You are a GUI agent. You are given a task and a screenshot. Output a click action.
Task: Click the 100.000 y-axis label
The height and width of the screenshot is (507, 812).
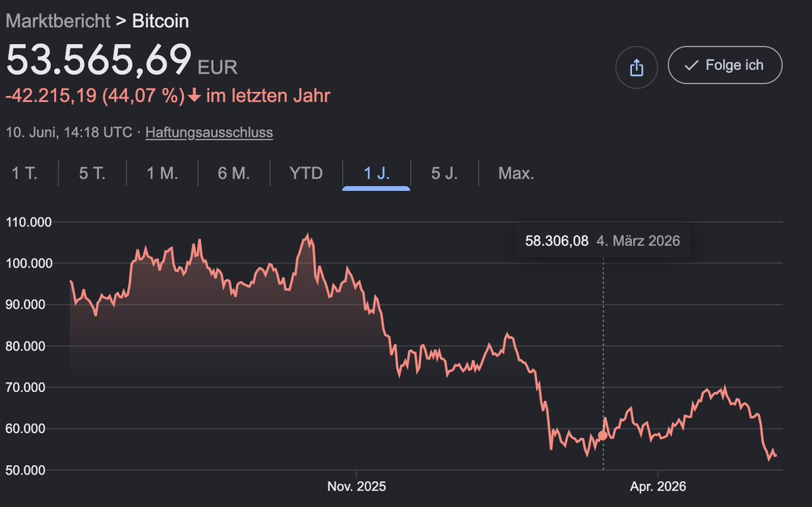[x=29, y=263]
